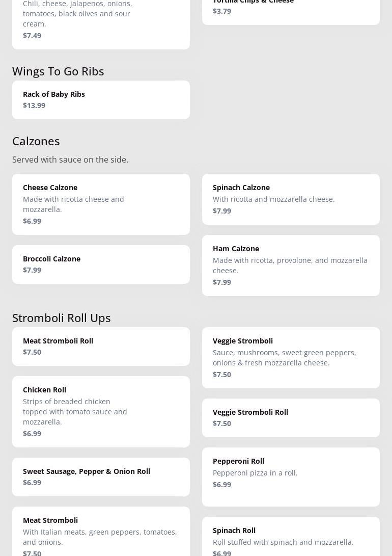Click the Tortilla Chips & Cheese $3.79 price
Screen dimensions: 392x556
(222, 11)
